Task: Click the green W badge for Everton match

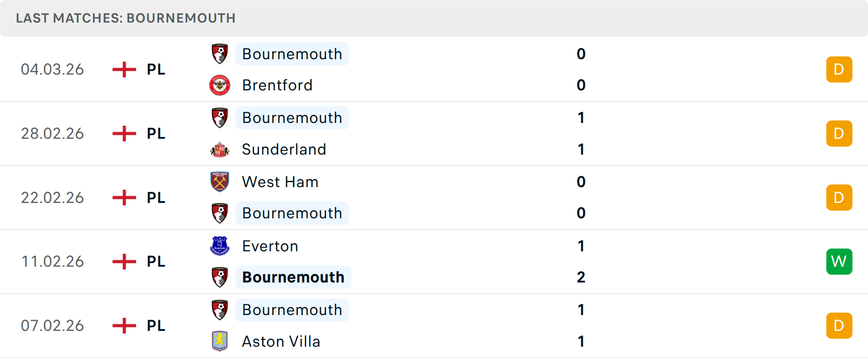Action: (839, 261)
